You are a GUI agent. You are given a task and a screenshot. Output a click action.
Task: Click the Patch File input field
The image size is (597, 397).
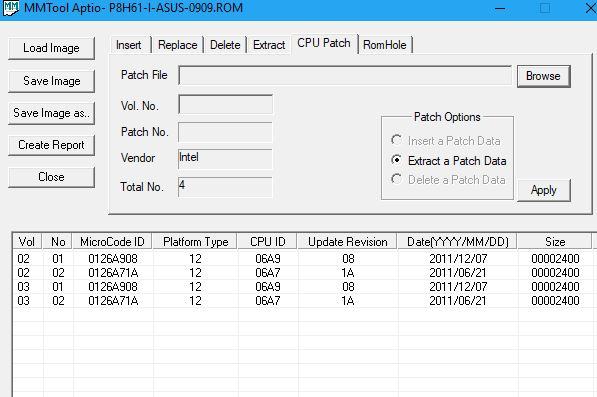[345, 75]
